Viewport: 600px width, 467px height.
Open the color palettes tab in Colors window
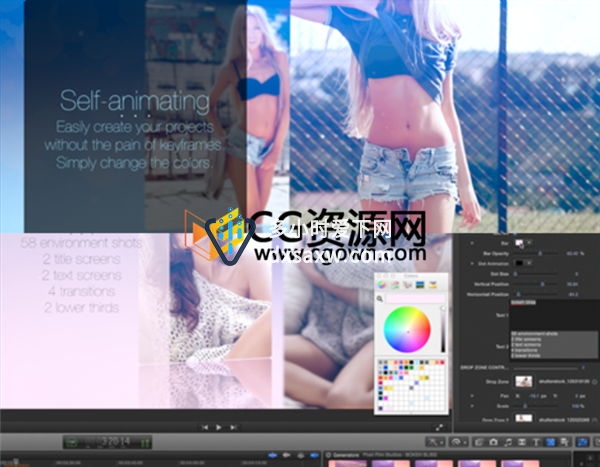click(408, 284)
